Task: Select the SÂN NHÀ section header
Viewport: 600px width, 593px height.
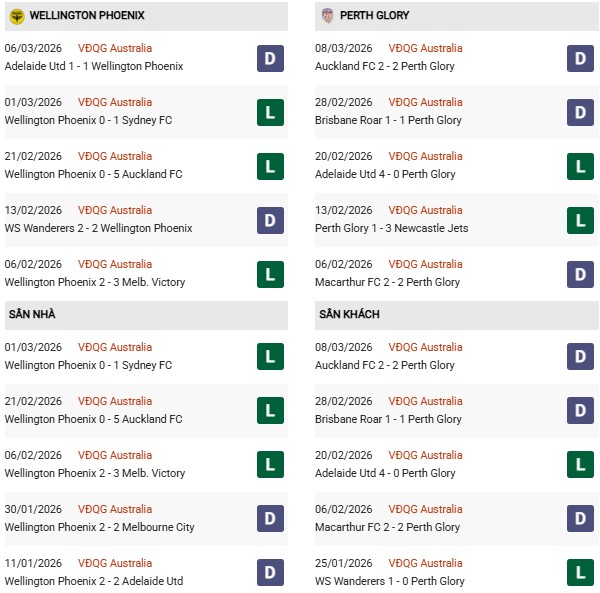Action: [32, 314]
